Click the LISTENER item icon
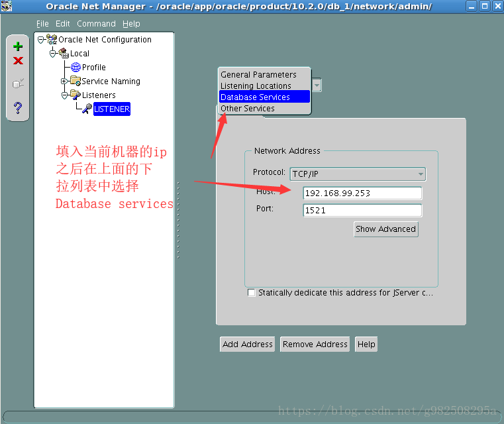The height and width of the screenshot is (424, 504). click(87, 109)
